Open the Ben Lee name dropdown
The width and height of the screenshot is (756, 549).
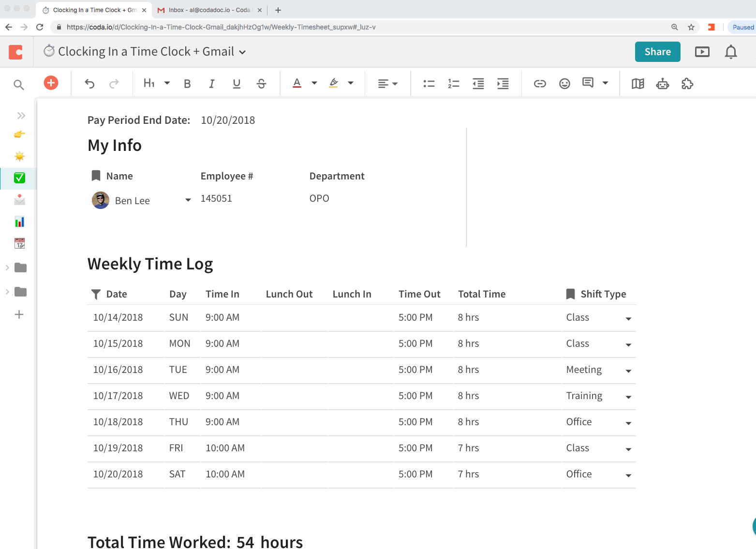188,200
